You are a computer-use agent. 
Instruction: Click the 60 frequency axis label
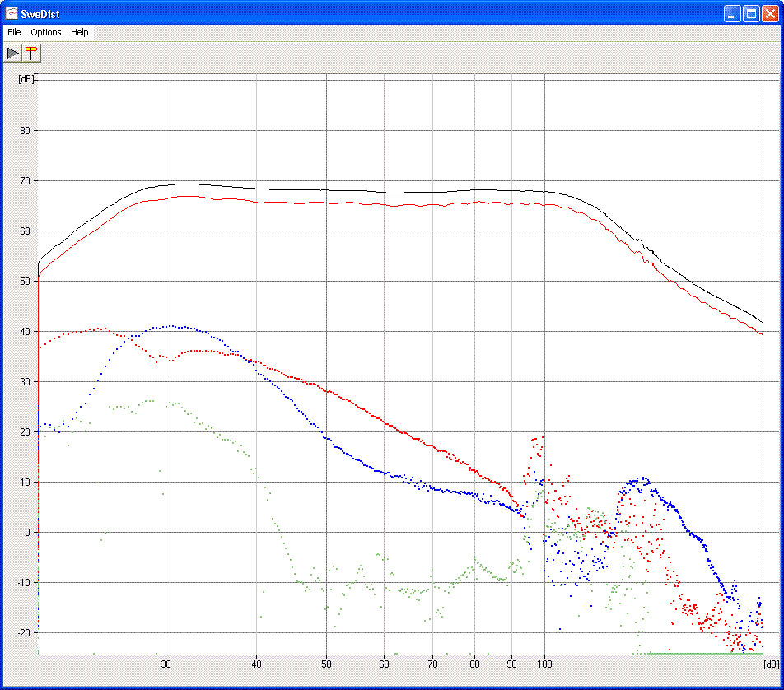(384, 664)
